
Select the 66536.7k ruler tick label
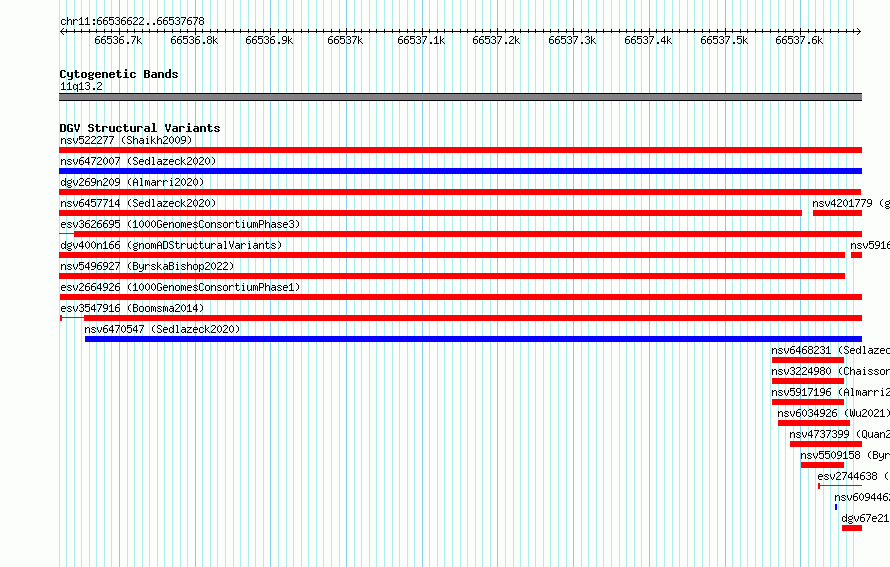click(x=118, y=40)
